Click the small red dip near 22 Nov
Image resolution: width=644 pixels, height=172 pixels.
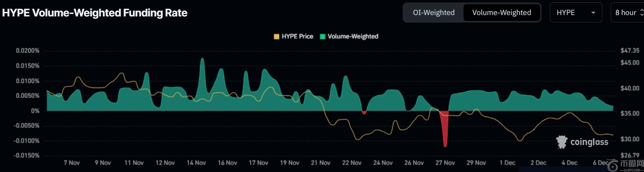(x=364, y=113)
